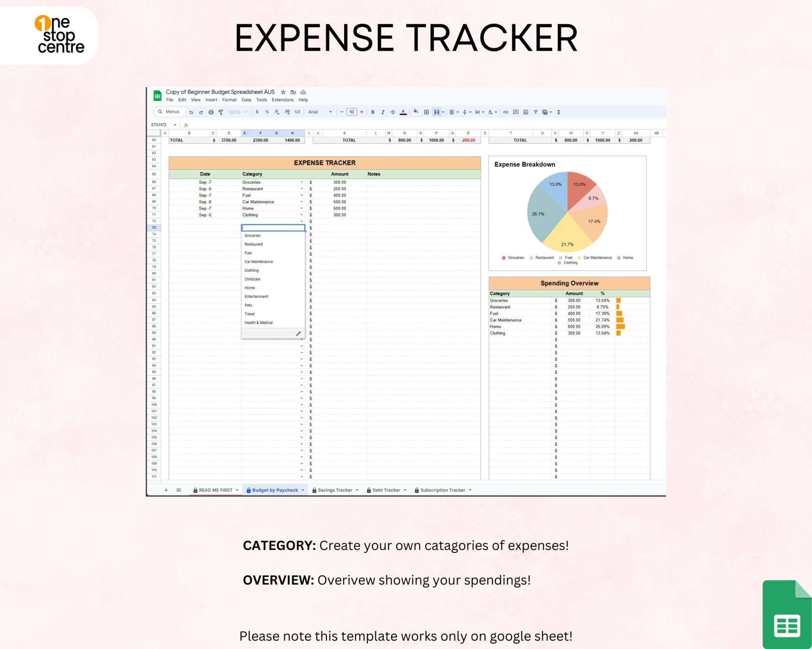Toggle bold formatting
The image size is (812, 649).
(x=373, y=112)
